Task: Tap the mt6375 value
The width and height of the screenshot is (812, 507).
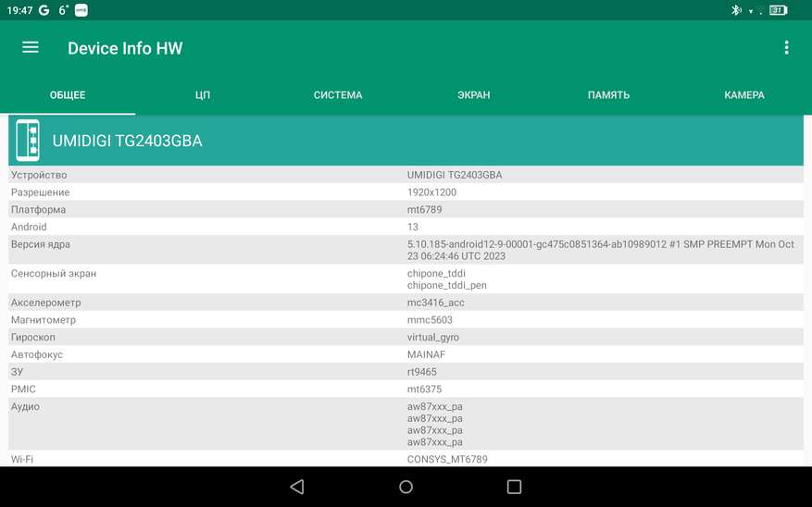Action: (424, 390)
